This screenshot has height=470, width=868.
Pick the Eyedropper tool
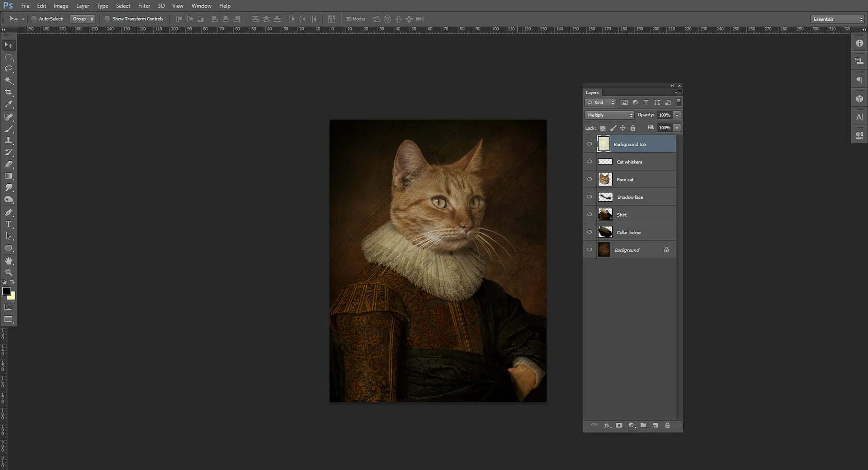[x=8, y=104]
